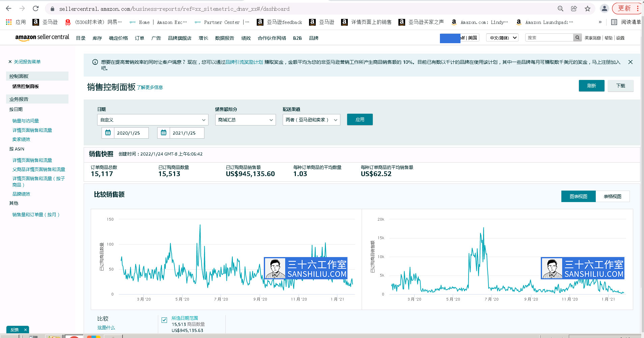Open the 合作伙伴网络 menu
This screenshot has height=338, width=644.
pos(272,38)
